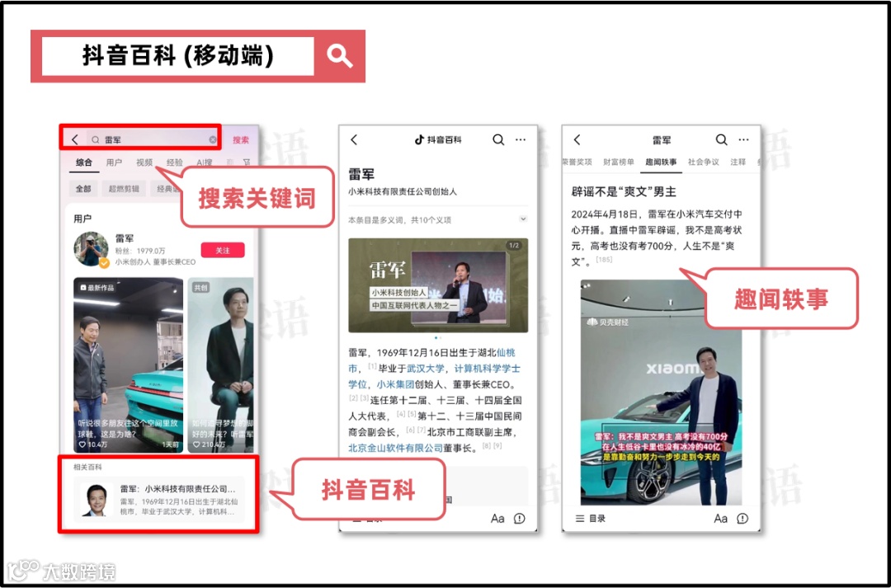Viewport: 891px width, 588px height.
Task: Follow 雷军 with the 关注 button
Action: (x=223, y=250)
